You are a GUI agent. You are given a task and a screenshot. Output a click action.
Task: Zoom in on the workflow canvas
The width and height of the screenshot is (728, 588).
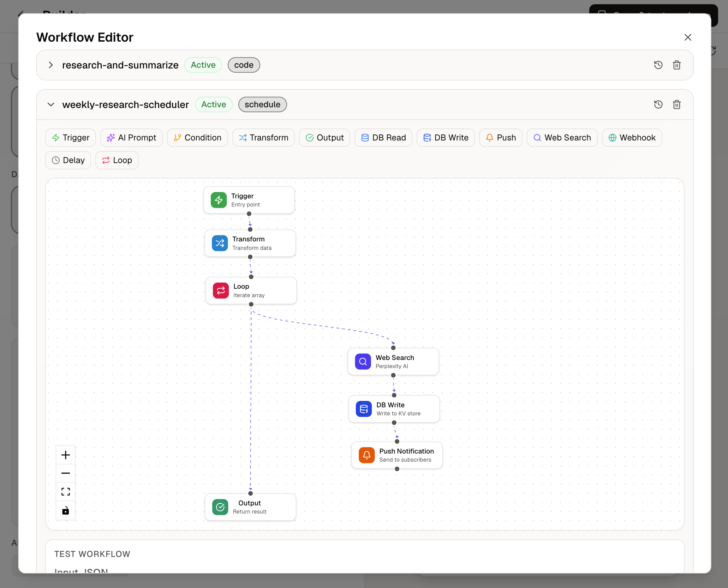pyautogui.click(x=66, y=455)
